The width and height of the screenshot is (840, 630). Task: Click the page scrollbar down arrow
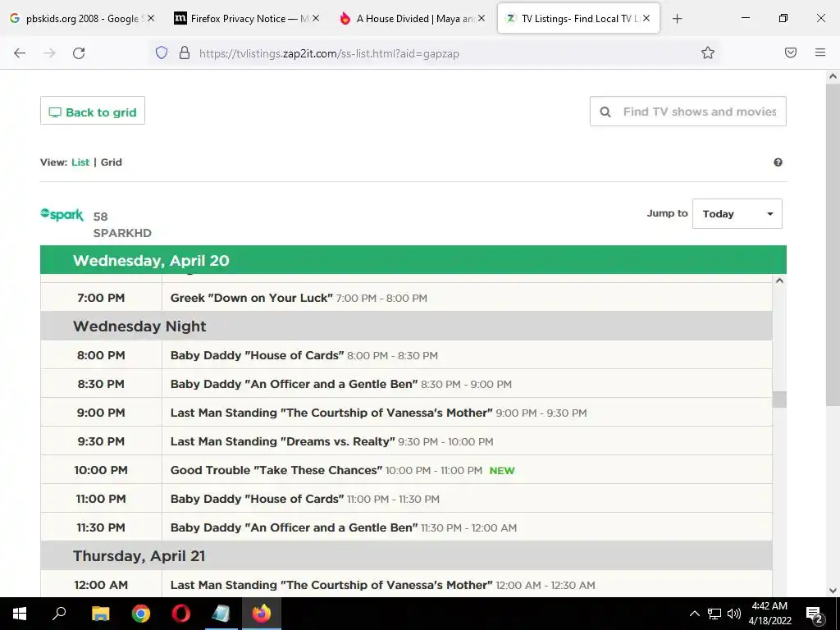pyautogui.click(x=833, y=591)
